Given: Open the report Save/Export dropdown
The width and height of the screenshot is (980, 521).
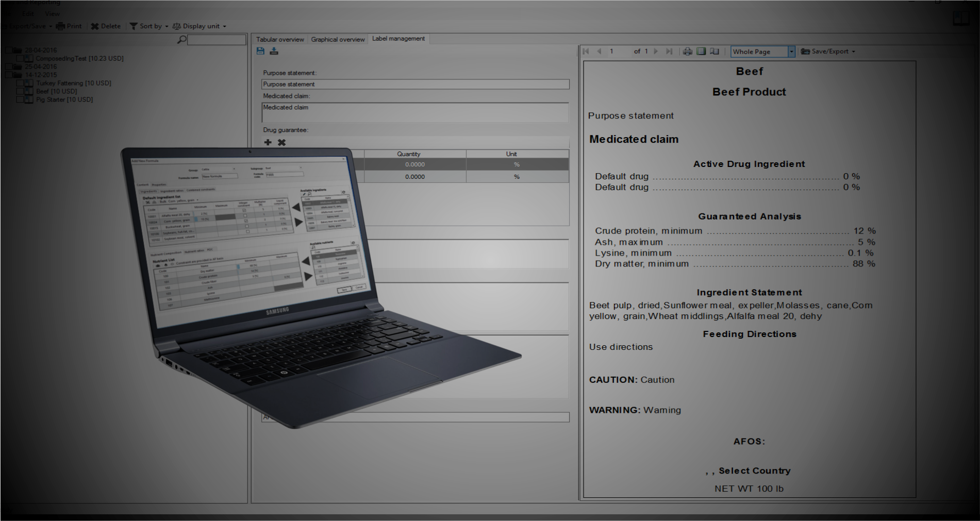Looking at the screenshot, I should (828, 52).
